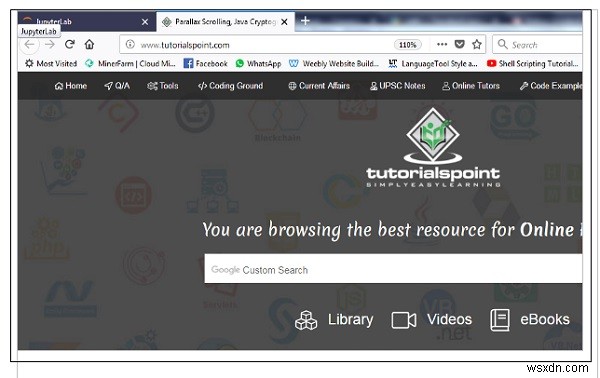Click the eBooks book icon
Image resolution: width=600 pixels, height=378 pixels.
(x=500, y=320)
